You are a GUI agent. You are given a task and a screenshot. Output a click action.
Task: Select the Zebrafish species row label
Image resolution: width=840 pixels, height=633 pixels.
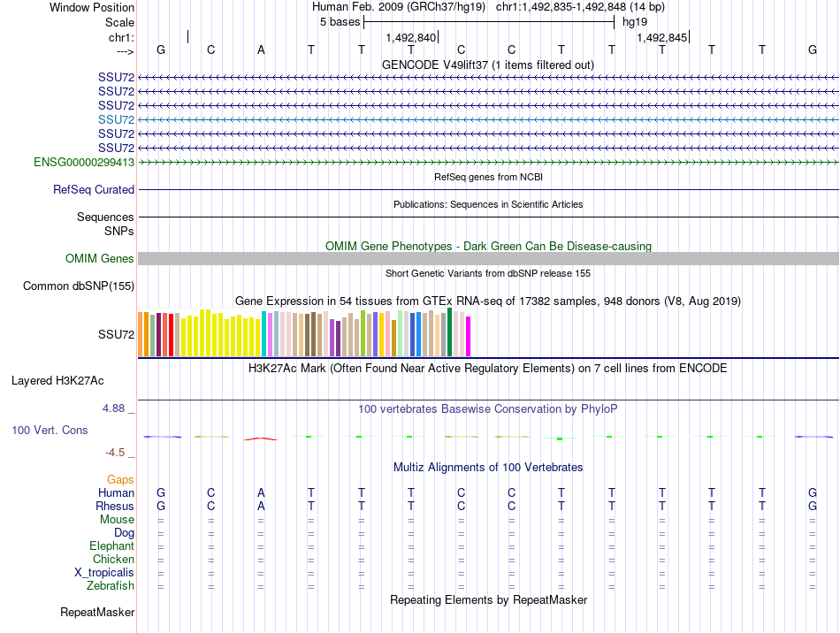(x=111, y=586)
